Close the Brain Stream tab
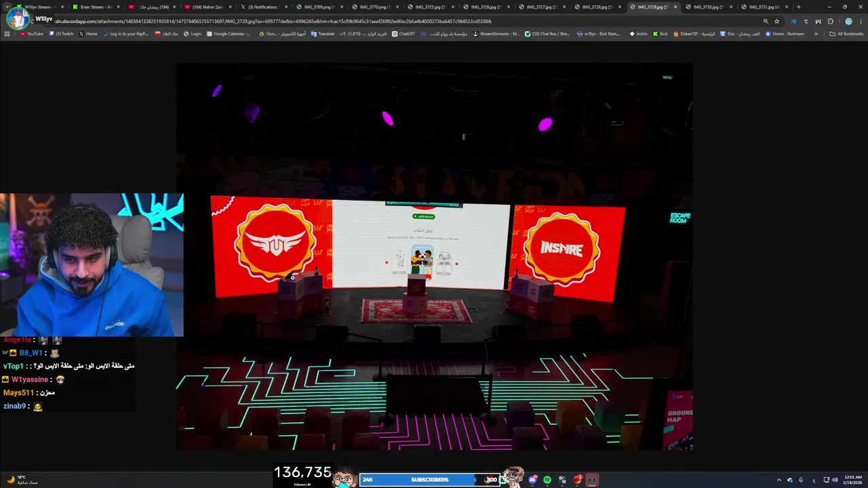Image resolution: width=868 pixels, height=488 pixels. (119, 7)
